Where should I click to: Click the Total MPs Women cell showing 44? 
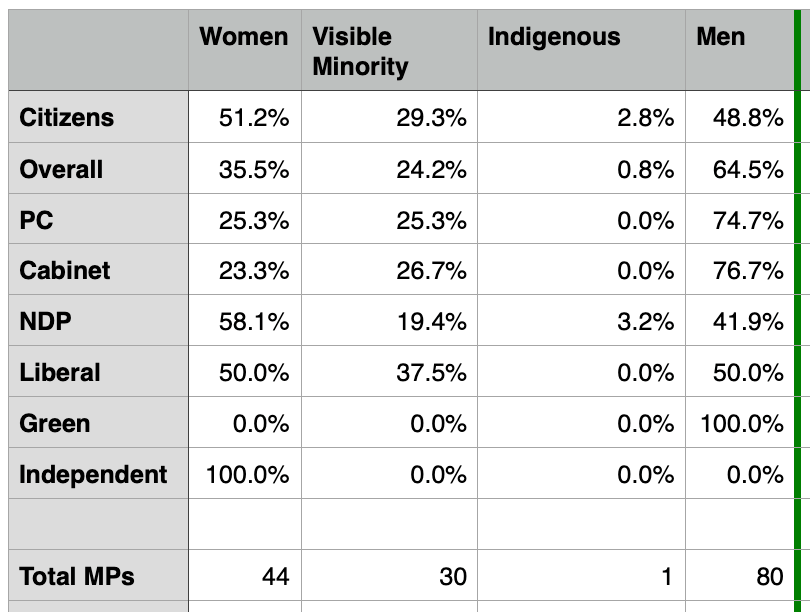click(245, 576)
